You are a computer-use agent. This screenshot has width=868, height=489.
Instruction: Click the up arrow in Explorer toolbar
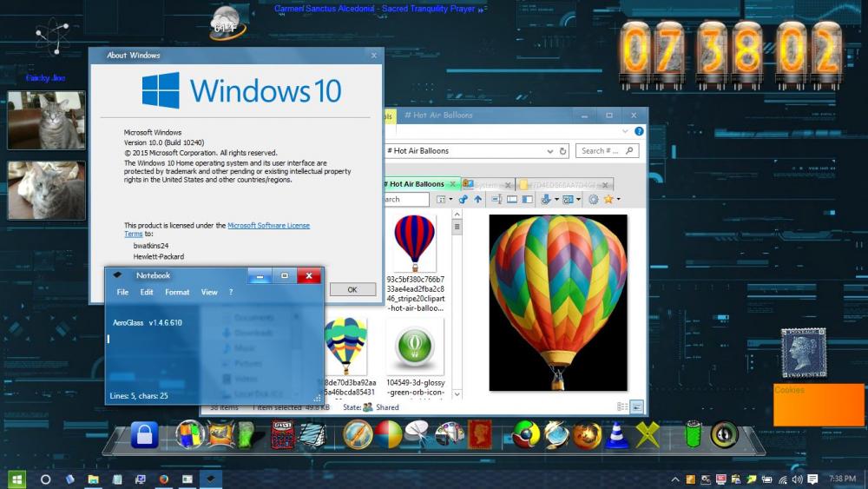[477, 200]
